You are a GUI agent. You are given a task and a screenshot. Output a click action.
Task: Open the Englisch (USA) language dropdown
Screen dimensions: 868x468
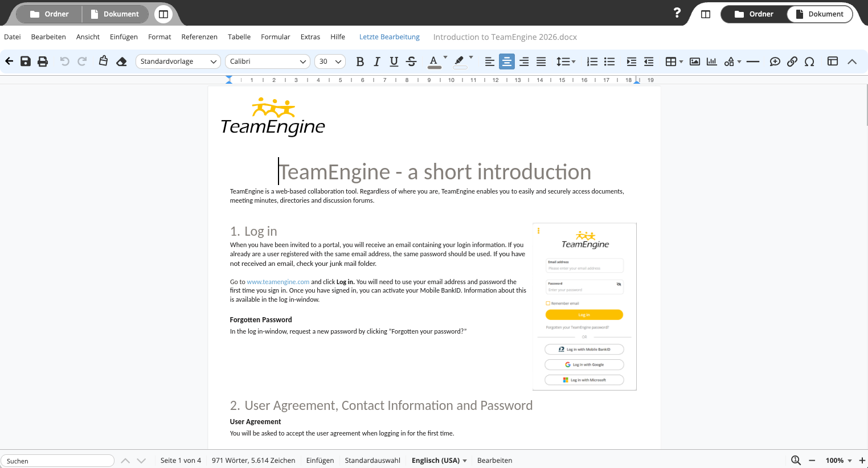439,461
